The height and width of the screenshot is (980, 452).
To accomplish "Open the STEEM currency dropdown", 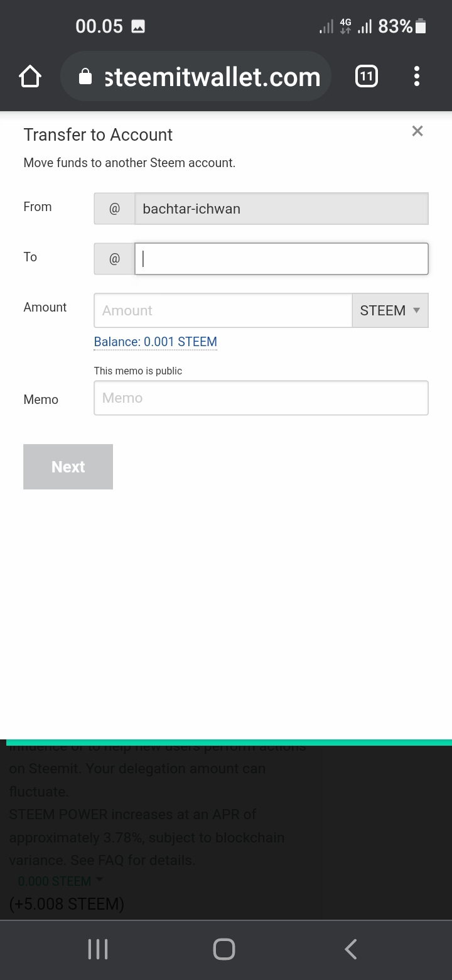I will point(390,310).
